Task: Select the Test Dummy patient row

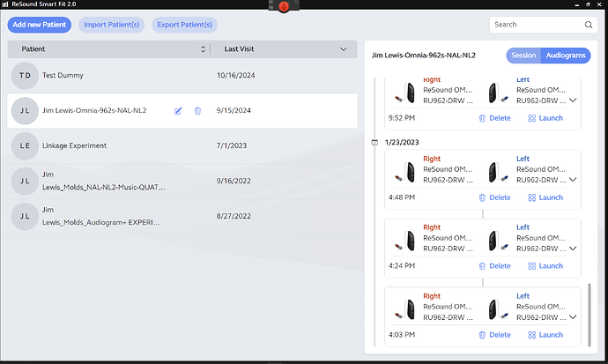Action: coord(182,76)
